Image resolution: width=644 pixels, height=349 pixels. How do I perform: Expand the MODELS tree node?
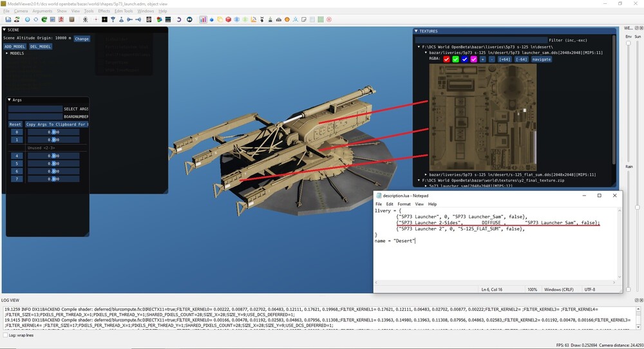pos(7,53)
